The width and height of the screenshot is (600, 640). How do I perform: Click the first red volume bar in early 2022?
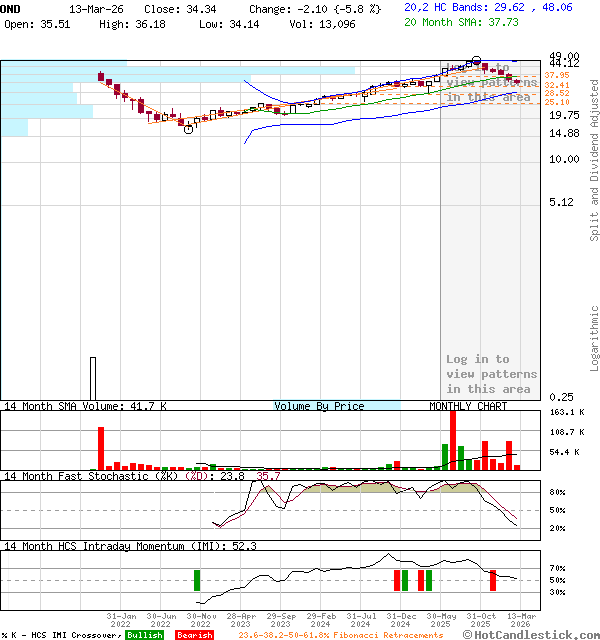point(100,448)
